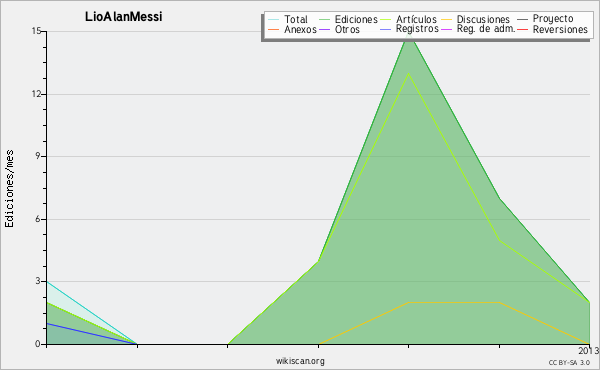This screenshot has width=600, height=370.
Task: Click the purple Otros legend line
Action: pyautogui.click(x=324, y=29)
